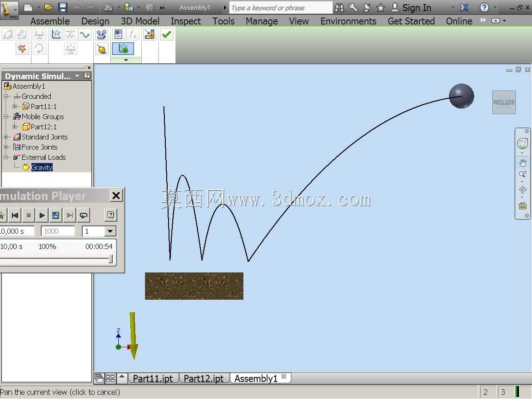Screen dimensions: 532x399
Task: Click the favorites star icon
Action: (381, 7)
